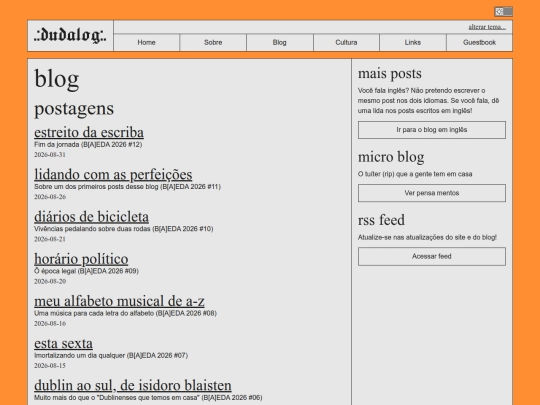Open the Guestbook nav tab

[x=479, y=42]
